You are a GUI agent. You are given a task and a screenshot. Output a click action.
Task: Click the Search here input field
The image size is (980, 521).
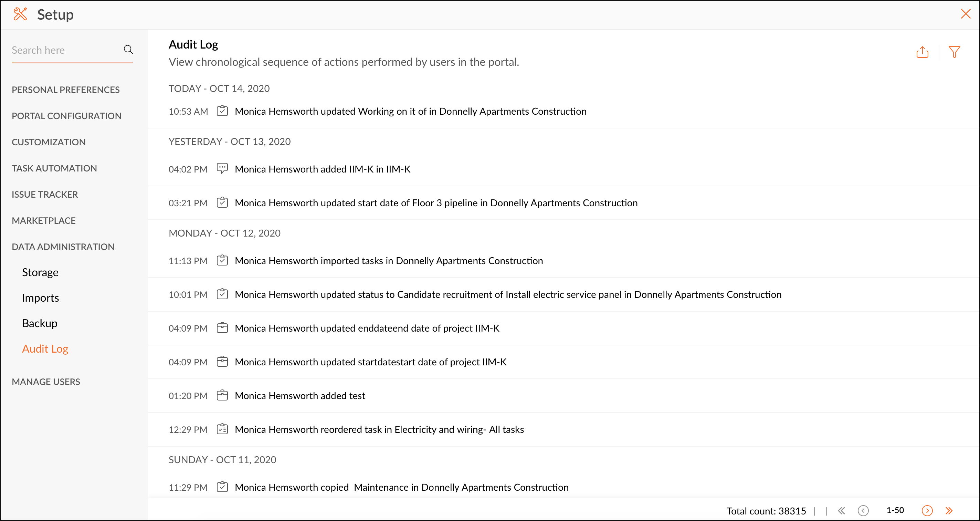tap(65, 50)
